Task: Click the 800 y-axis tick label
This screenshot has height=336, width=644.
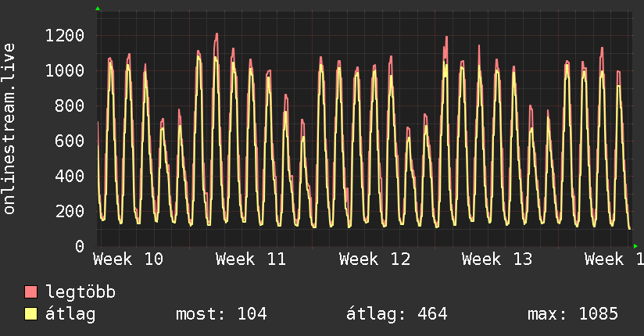Action: (x=70, y=106)
